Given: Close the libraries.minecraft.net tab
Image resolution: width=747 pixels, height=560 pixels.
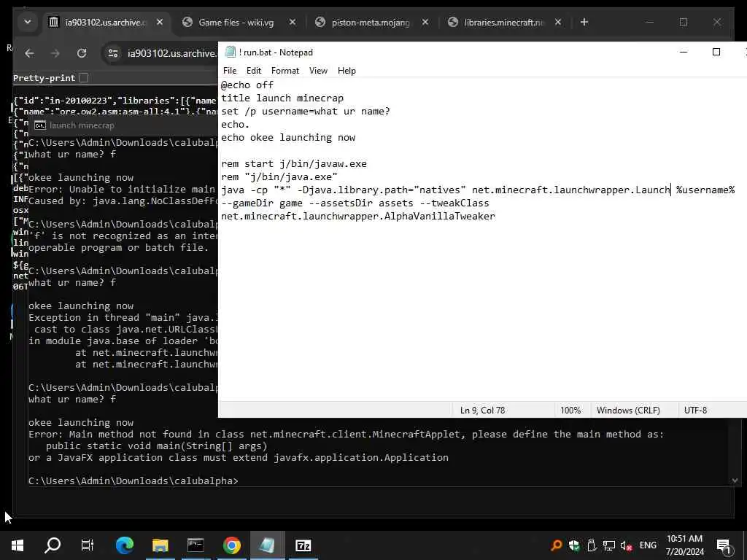Looking at the screenshot, I should point(558,22).
